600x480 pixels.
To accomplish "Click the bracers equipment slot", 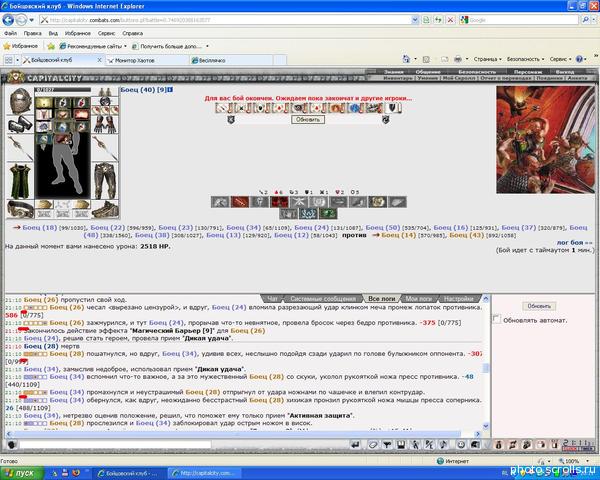I will [20, 124].
